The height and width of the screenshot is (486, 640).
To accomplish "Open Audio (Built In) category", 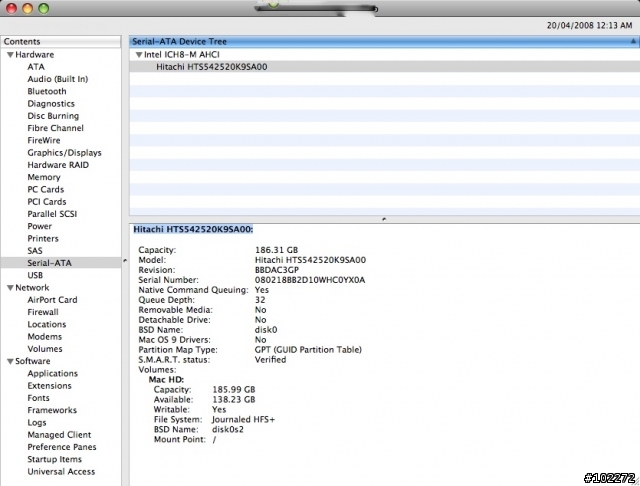I will 58,79.
